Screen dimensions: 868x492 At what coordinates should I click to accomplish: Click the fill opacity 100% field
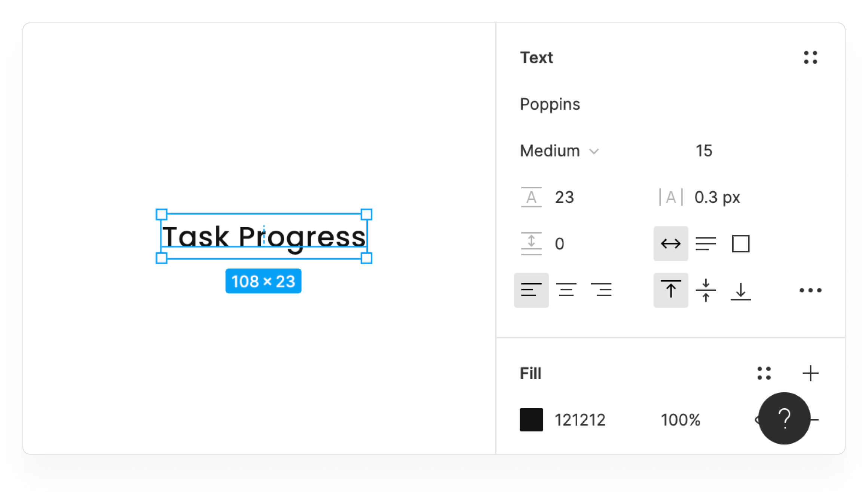[x=681, y=420]
